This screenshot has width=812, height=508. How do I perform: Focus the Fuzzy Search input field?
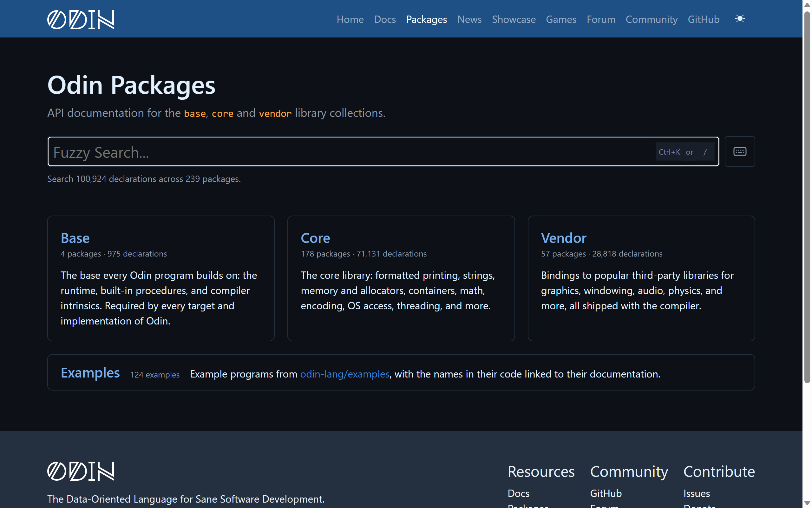click(x=383, y=151)
